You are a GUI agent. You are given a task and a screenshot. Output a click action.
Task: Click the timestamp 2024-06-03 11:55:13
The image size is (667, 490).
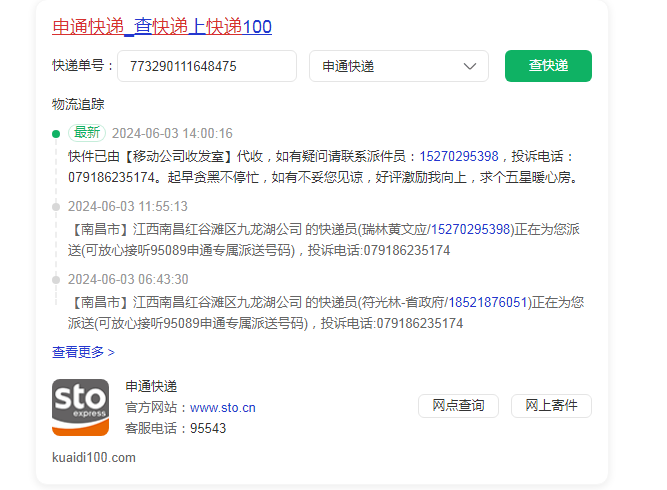[128, 206]
